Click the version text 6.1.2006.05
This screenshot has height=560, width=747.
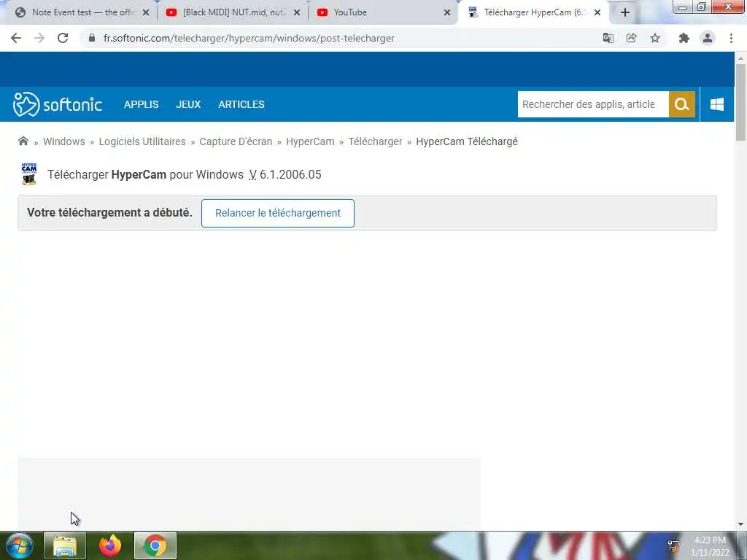(290, 174)
